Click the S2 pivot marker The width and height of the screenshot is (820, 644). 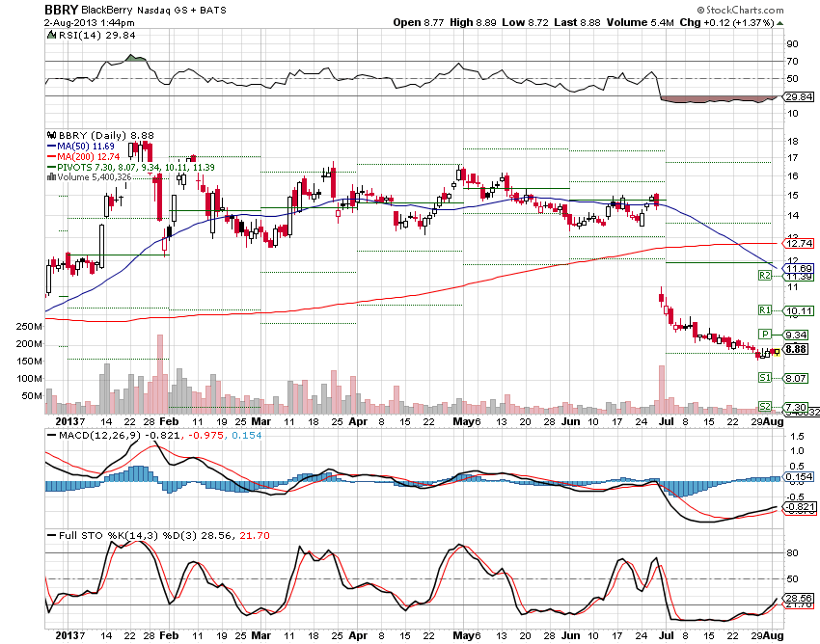765,407
